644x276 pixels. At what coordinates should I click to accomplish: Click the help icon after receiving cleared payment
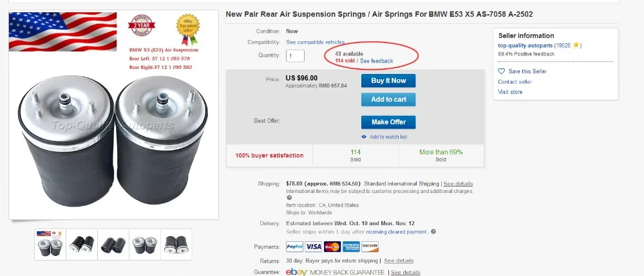[x=433, y=232]
